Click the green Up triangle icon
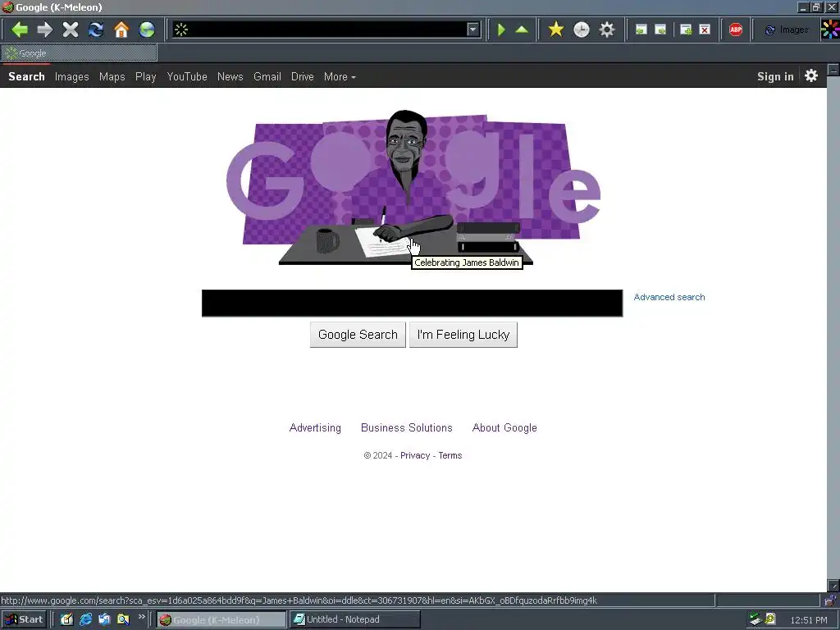The width and height of the screenshot is (840, 630). click(522, 30)
